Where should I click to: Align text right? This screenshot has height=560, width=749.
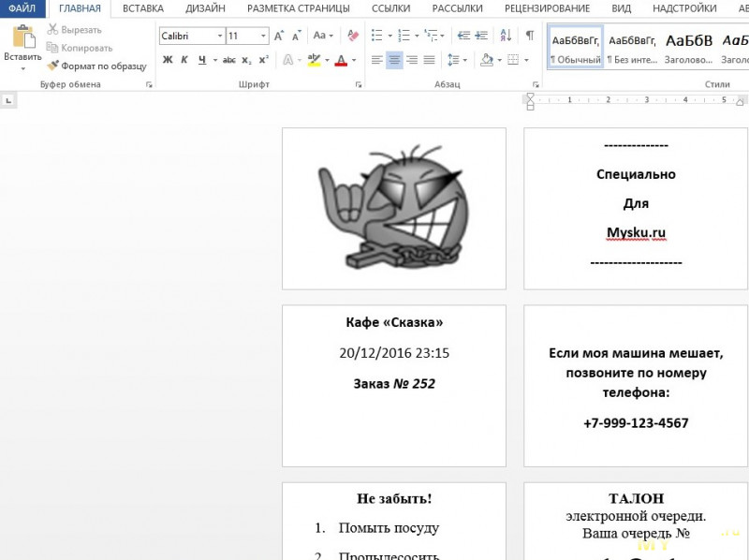(x=412, y=60)
